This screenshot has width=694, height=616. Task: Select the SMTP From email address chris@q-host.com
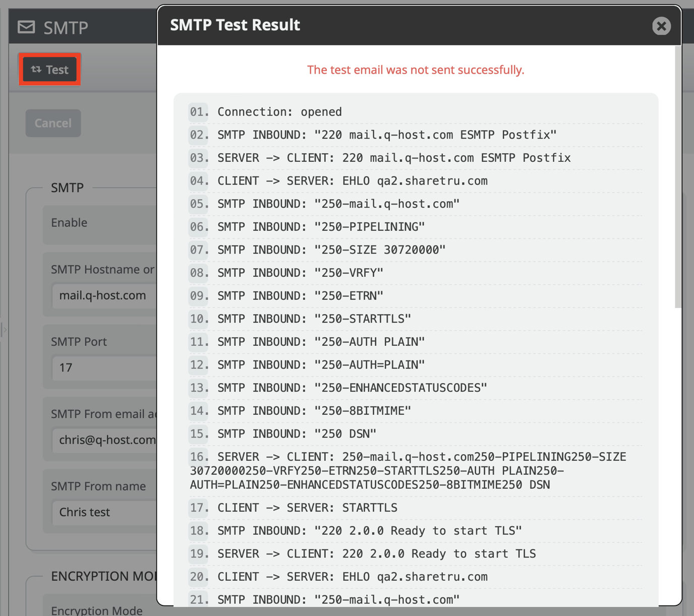coord(106,440)
